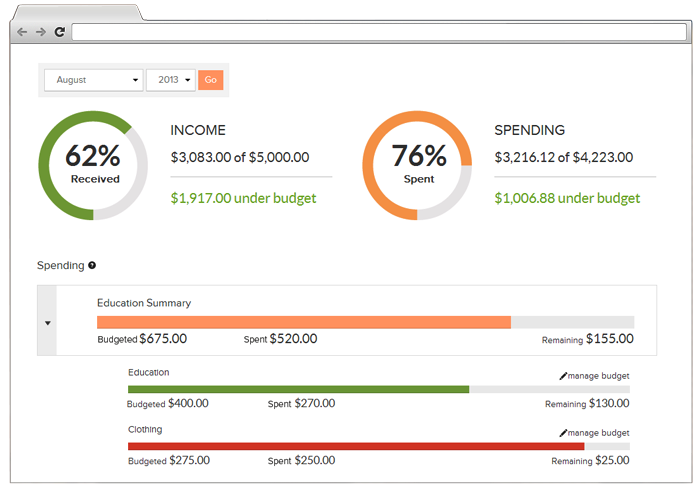
Task: Click the pencil icon in Clothing row
Action: [x=563, y=433]
